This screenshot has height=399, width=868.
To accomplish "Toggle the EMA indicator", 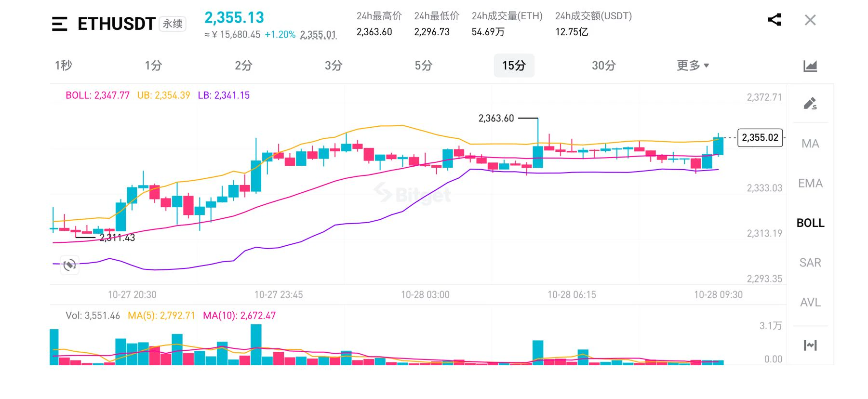I will (810, 183).
